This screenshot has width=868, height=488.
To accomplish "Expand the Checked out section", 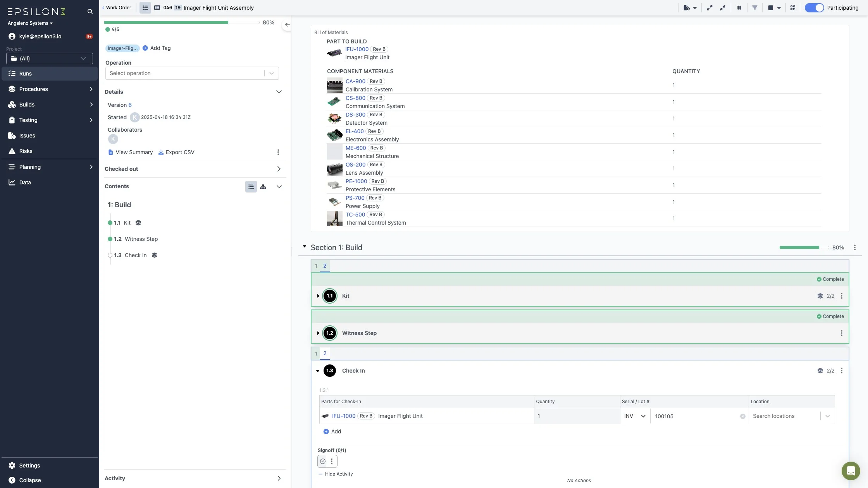I will click(279, 169).
